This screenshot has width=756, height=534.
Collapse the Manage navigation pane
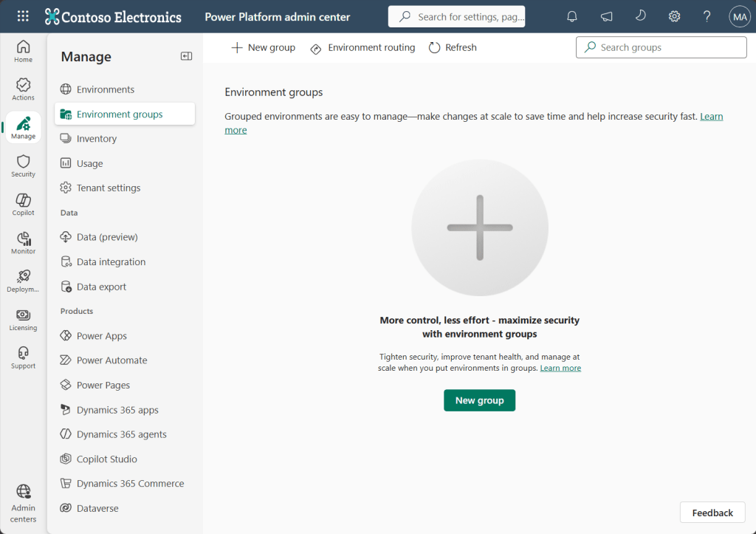[186, 56]
